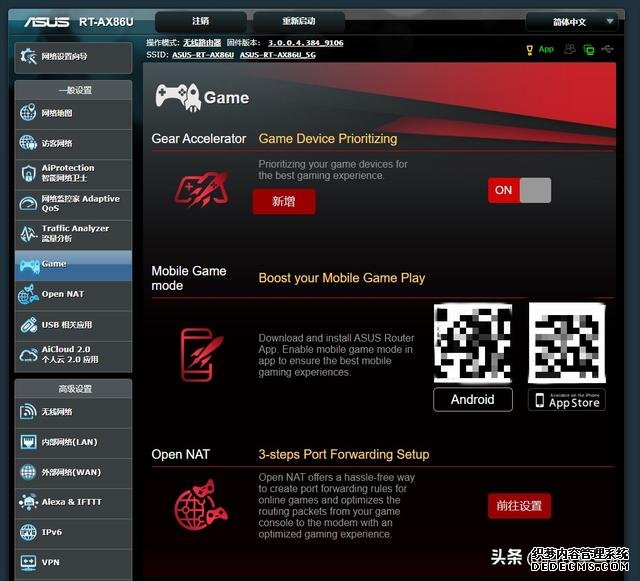This screenshot has height=581, width=640.
Task: Click the Game page title gamepad icon
Action: point(178,98)
